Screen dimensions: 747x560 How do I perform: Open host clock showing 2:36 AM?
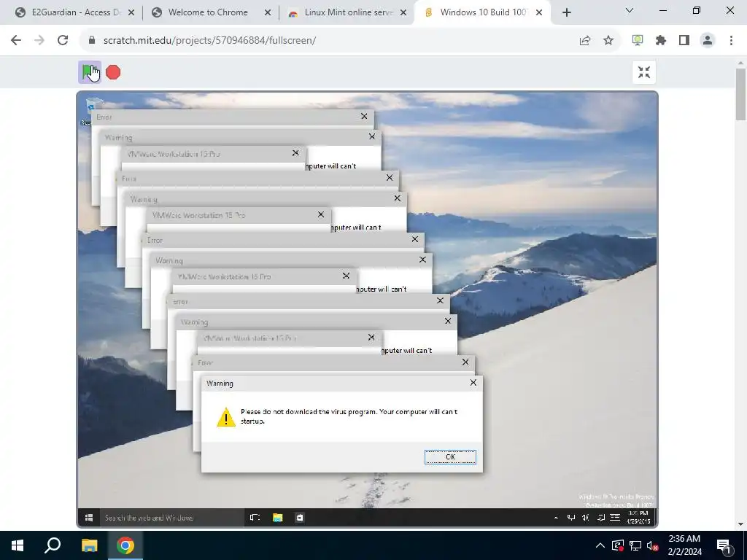click(684, 545)
